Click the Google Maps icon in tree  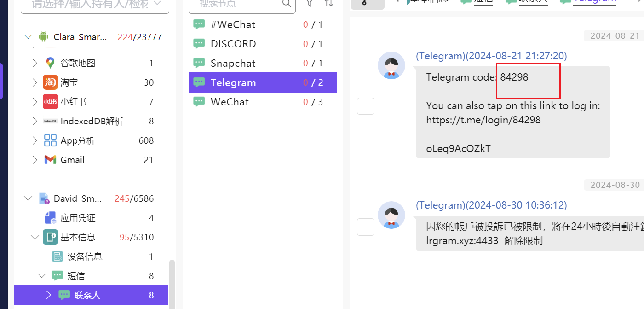click(x=50, y=63)
